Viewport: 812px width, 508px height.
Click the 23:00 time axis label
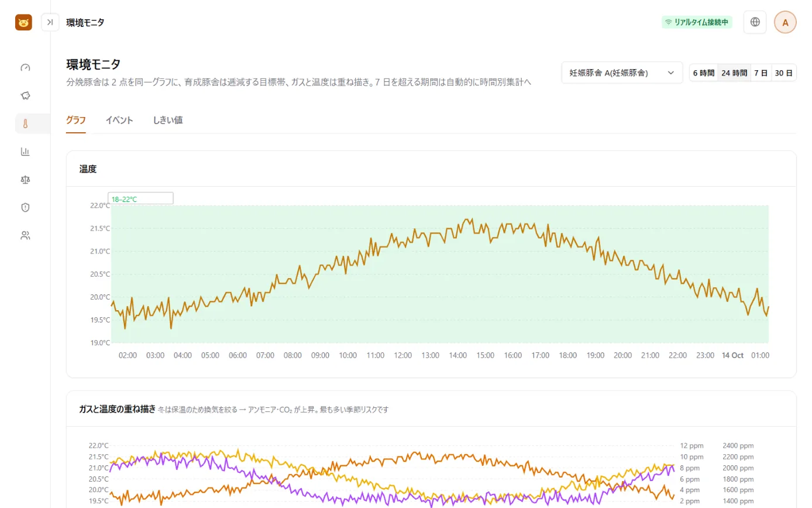click(705, 355)
